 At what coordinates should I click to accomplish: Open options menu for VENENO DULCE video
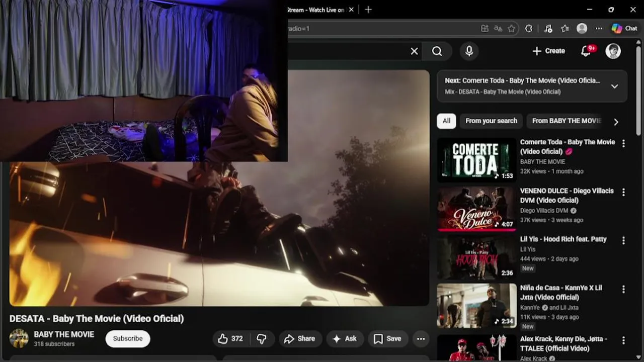click(623, 192)
